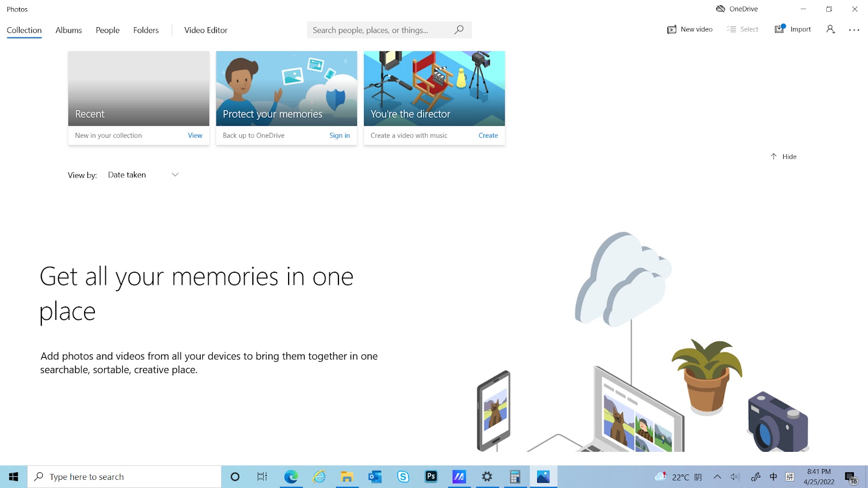This screenshot has width=868, height=488.
Task: Open Photoshop from the taskbar
Action: [431, 477]
